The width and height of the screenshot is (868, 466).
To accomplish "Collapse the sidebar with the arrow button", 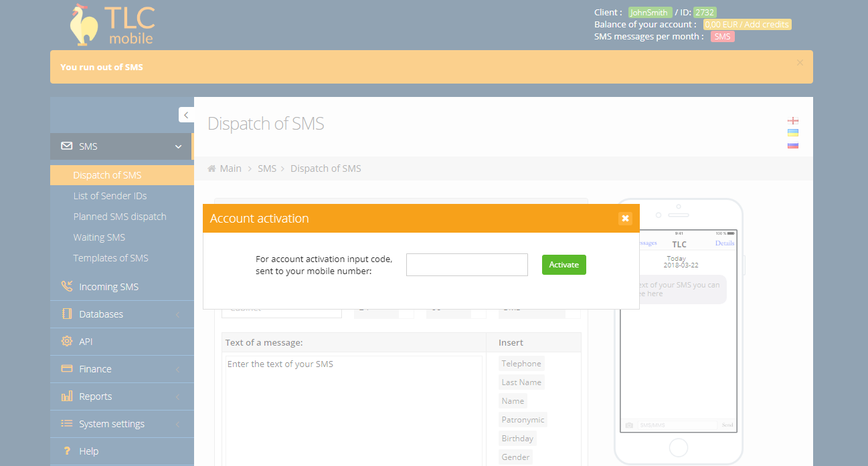I will click(x=186, y=115).
